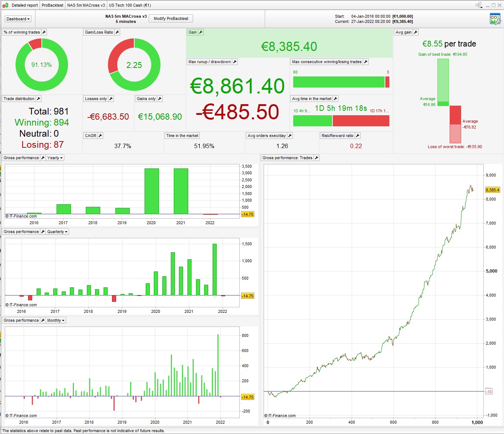Viewport: 504px width, 434px height.
Task: Click the 'Winning: 894' text
Action: click(42, 122)
